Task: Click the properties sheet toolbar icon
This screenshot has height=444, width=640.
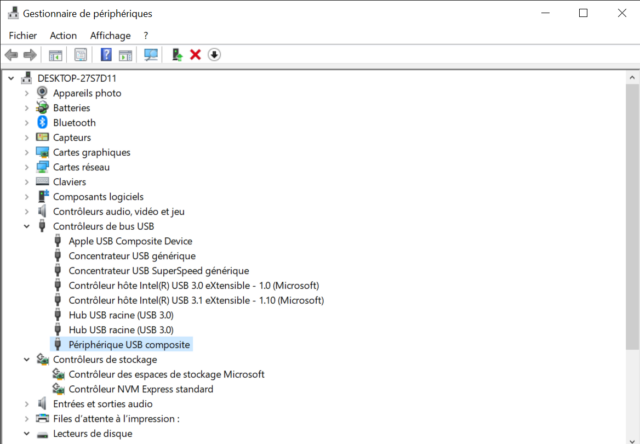Action: click(81, 55)
